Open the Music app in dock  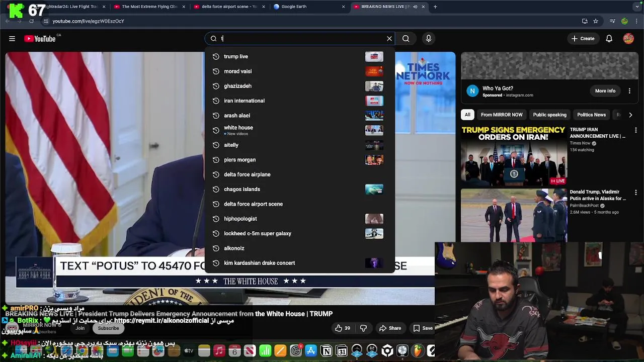click(x=219, y=351)
